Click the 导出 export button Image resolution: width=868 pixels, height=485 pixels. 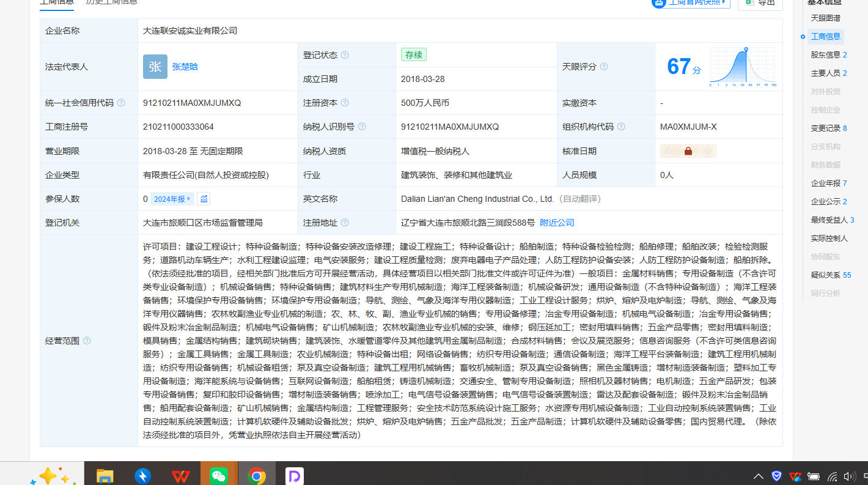coord(760,3)
